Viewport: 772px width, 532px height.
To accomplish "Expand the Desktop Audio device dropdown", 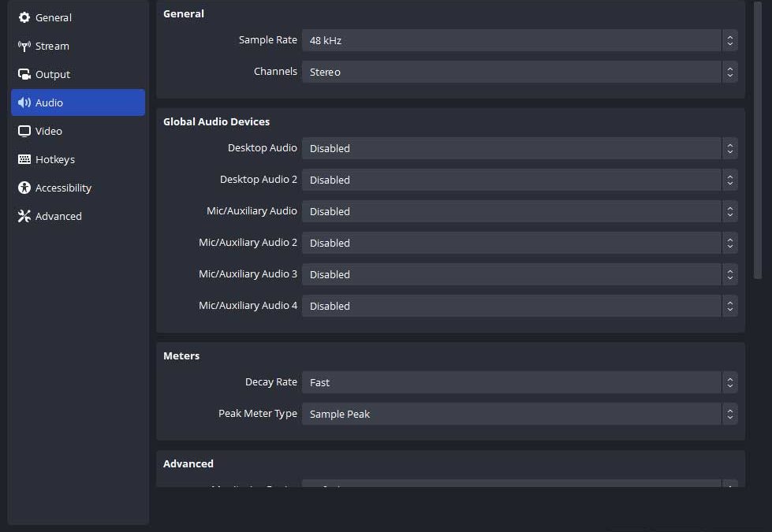I will (x=519, y=148).
